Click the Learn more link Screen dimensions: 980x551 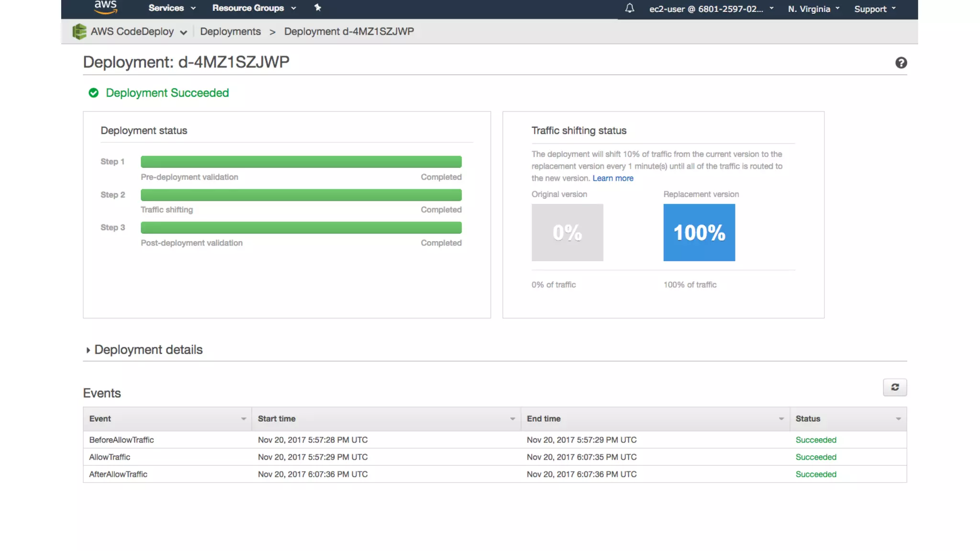tap(612, 178)
